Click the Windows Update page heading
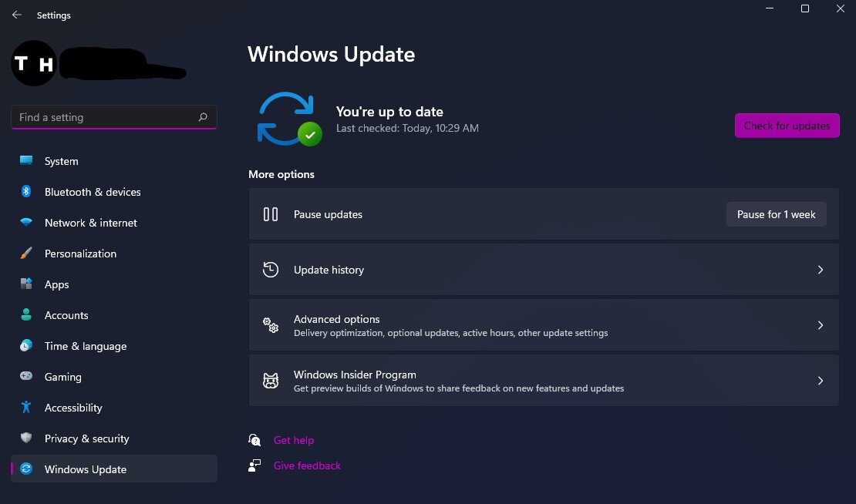 tap(332, 54)
